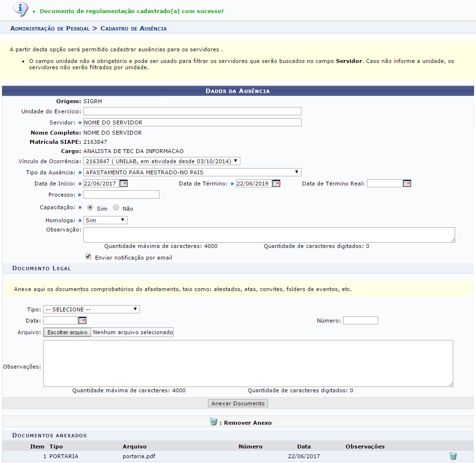
Task: Uncheck Enviar notificação por email
Action: pos(88,257)
